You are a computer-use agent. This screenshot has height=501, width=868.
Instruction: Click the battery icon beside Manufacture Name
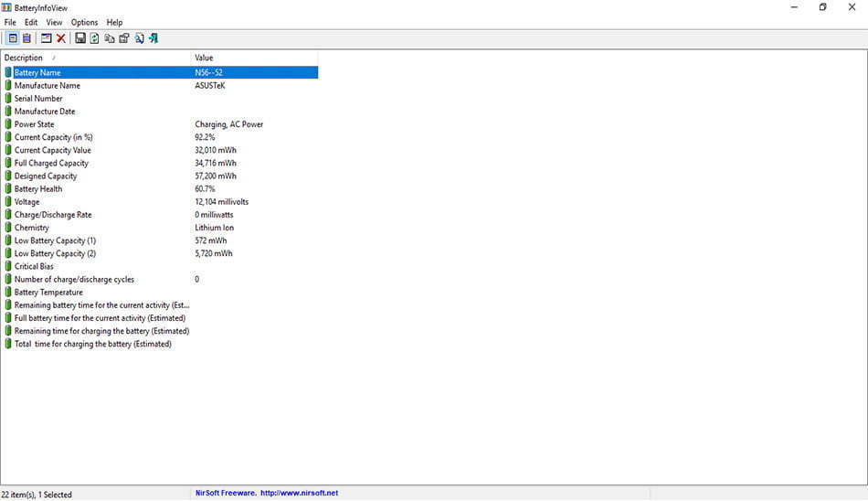7,85
